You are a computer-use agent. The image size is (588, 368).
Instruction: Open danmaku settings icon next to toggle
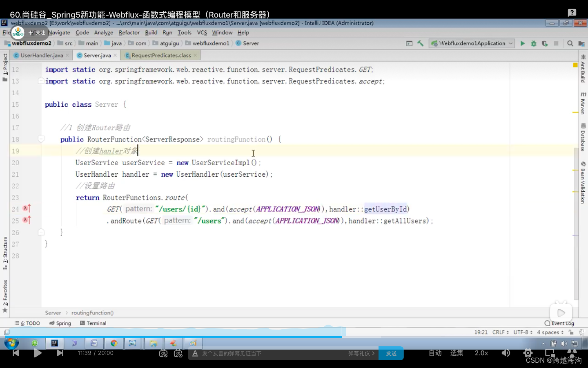pos(178,353)
